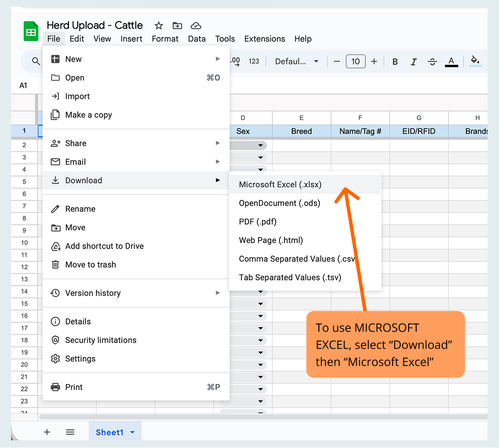Click the search magnifier icon

[x=36, y=62]
